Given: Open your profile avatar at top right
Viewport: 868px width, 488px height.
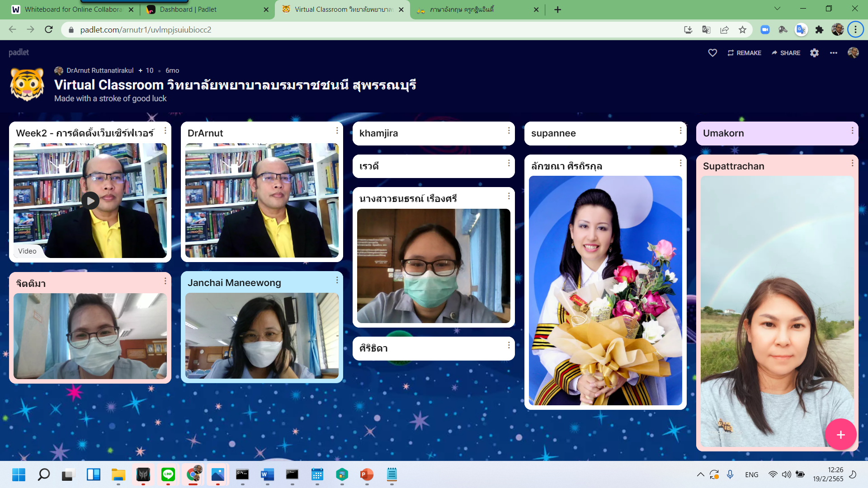Looking at the screenshot, I should click(854, 53).
